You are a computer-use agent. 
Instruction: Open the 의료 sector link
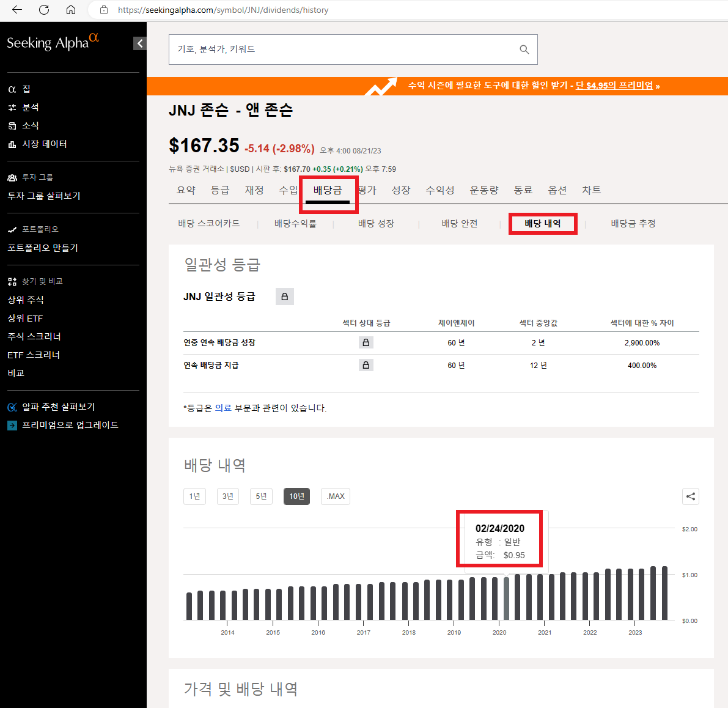tap(223, 408)
